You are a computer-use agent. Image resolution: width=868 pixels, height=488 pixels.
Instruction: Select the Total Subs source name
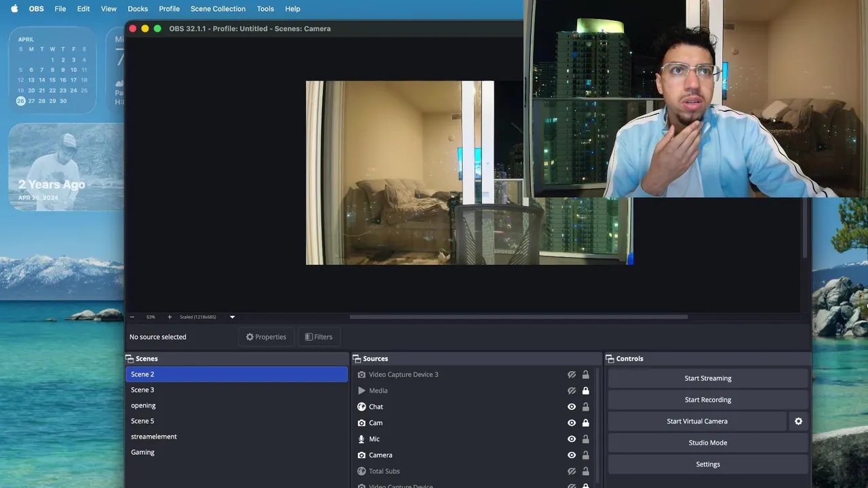click(x=384, y=471)
